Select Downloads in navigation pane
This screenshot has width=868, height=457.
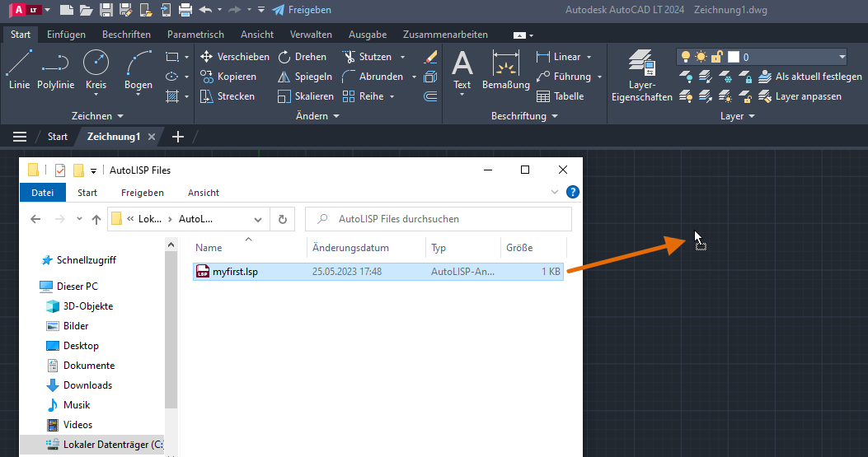tap(87, 385)
